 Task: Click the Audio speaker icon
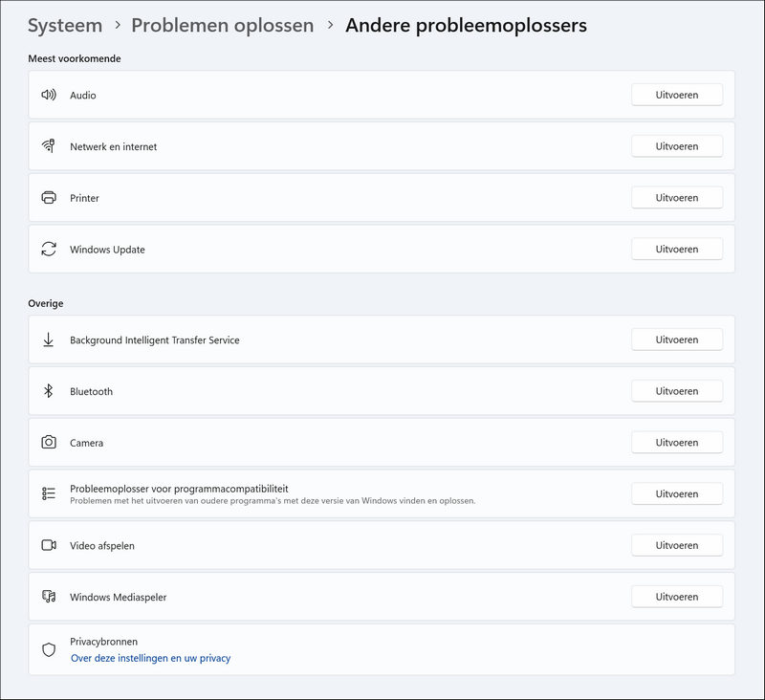(49, 95)
